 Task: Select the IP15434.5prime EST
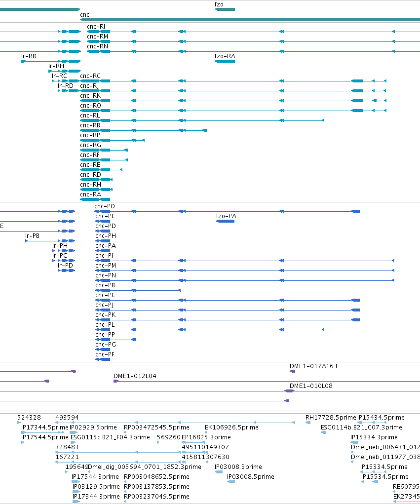(x=381, y=418)
